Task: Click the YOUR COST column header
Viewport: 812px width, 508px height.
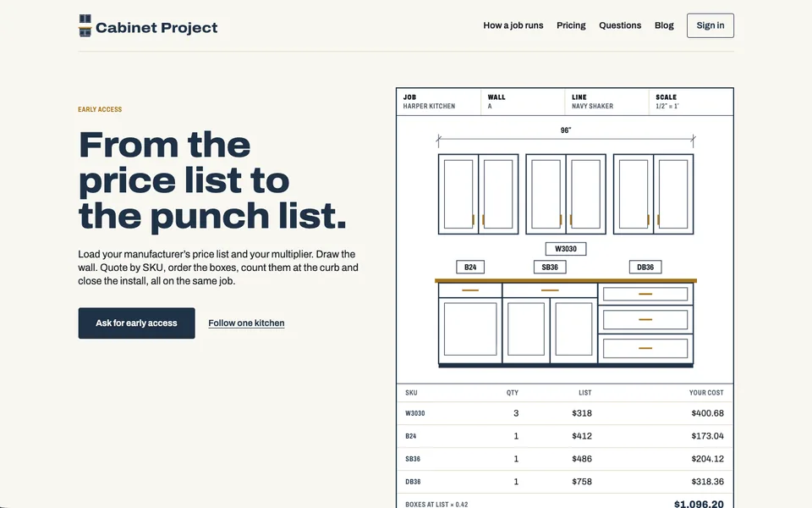Action: click(706, 393)
